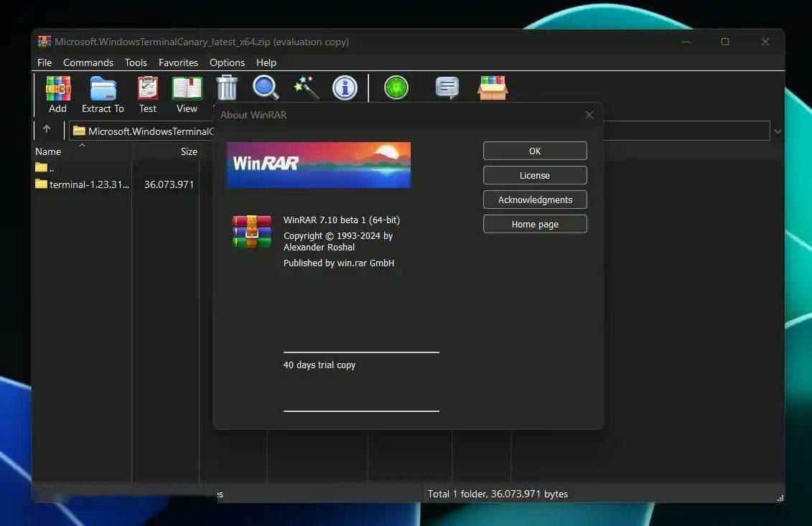Maximize the WinRAR window
Screen dimensions: 812x526
(725, 42)
